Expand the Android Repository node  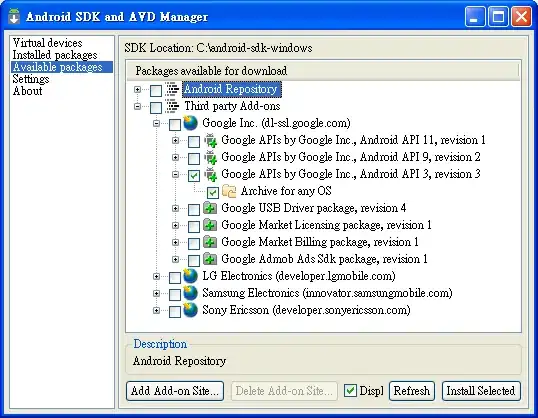pos(138,90)
